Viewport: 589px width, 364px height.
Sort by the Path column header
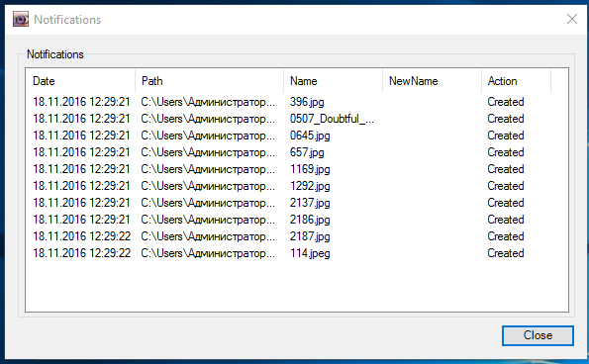[x=209, y=81]
